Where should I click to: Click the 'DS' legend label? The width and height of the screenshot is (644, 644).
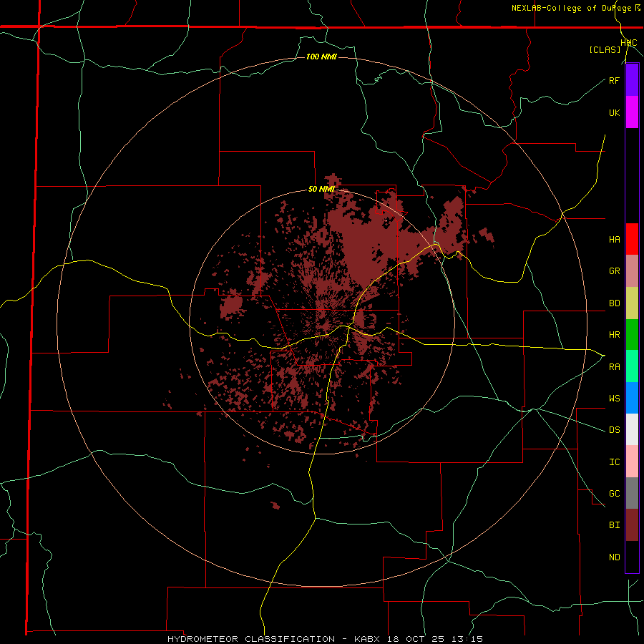click(x=614, y=430)
